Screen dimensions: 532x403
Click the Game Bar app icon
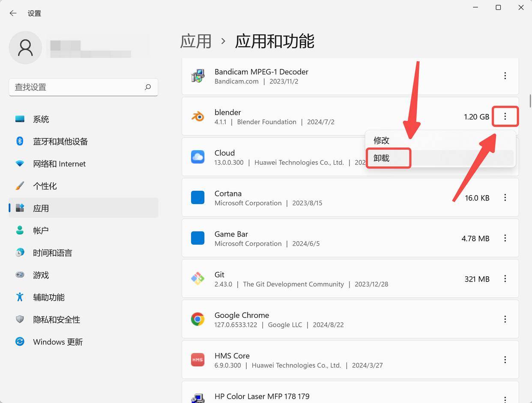pyautogui.click(x=197, y=238)
